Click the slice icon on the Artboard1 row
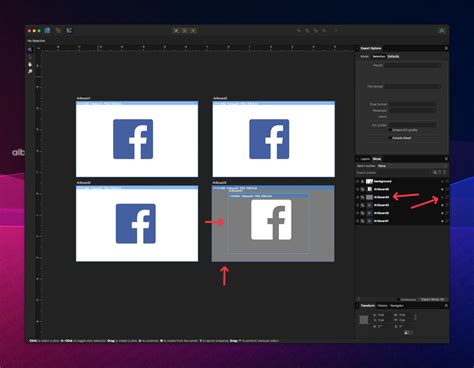Viewport: 474px width, 368px height. pos(362,221)
